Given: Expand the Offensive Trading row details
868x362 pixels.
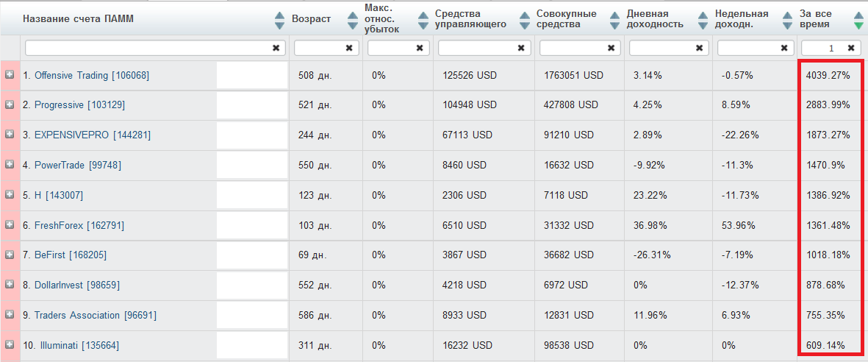Looking at the screenshot, I should [10, 75].
